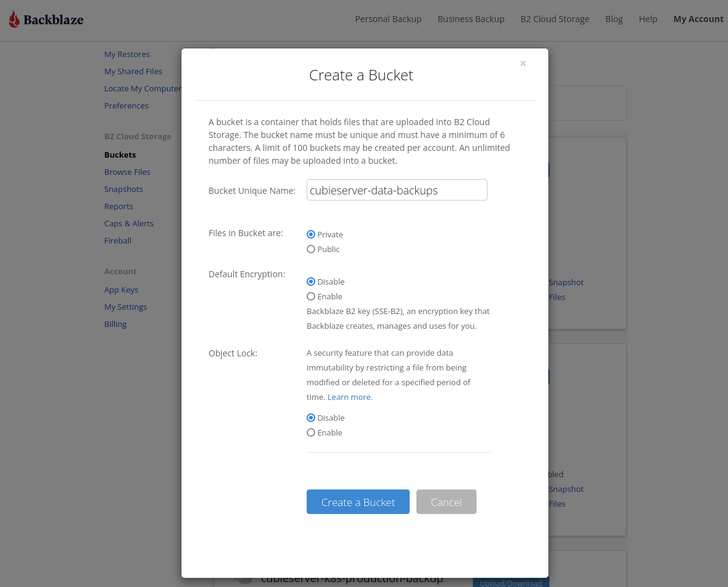Enable Default Encryption
This screenshot has height=587, width=728.
point(311,296)
